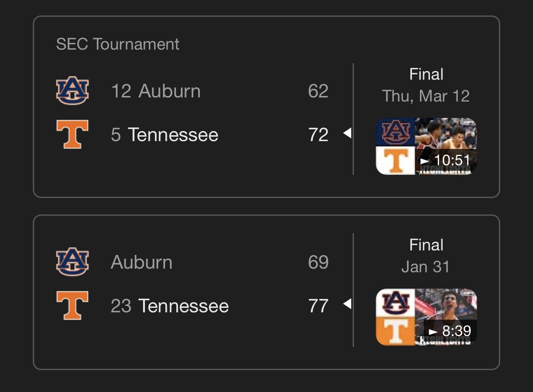The image size is (533, 392).
Task: Play the 10:51 highlights video
Action: coord(426,146)
